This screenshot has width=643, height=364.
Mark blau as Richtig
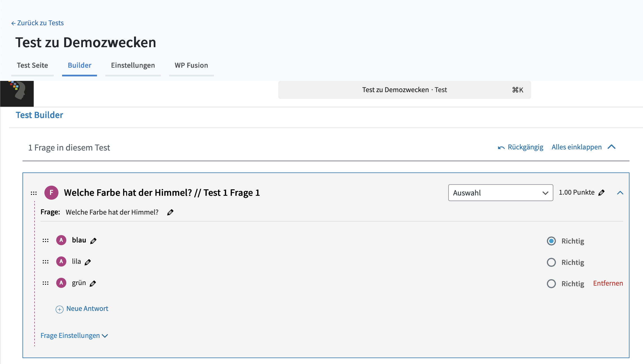coord(551,241)
